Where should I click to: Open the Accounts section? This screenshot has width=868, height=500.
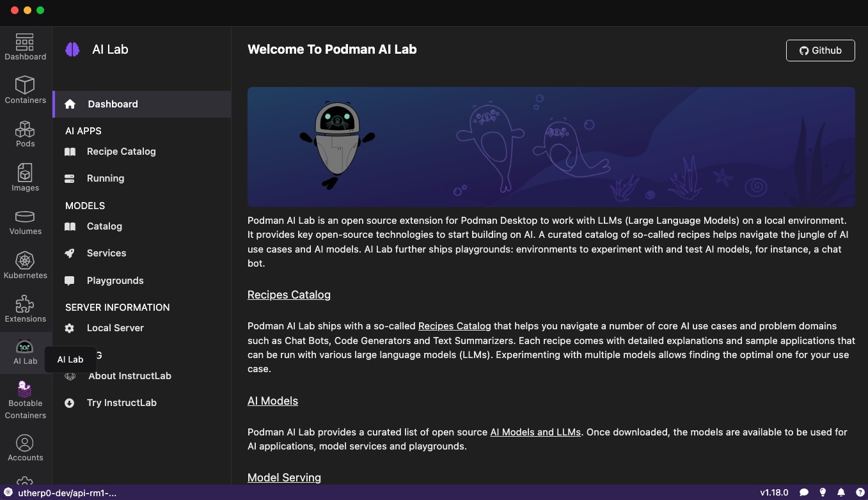[26, 448]
